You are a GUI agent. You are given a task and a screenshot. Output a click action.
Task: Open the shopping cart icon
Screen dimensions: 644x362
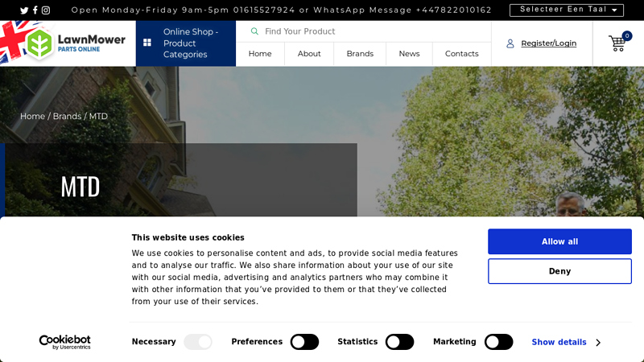pos(617,43)
